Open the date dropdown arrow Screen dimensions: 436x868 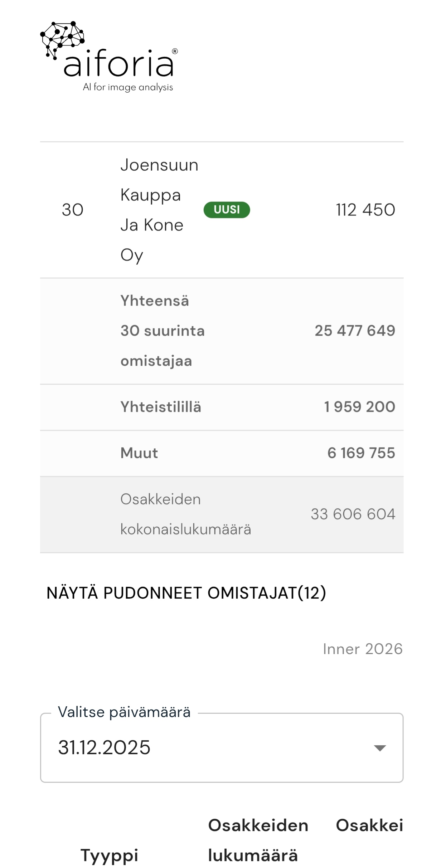(x=379, y=747)
